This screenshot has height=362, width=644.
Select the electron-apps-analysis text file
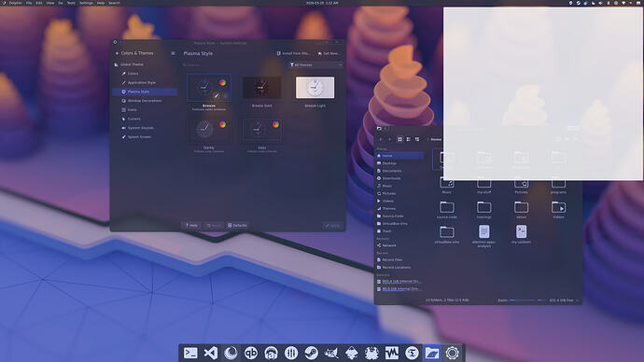[x=483, y=236]
